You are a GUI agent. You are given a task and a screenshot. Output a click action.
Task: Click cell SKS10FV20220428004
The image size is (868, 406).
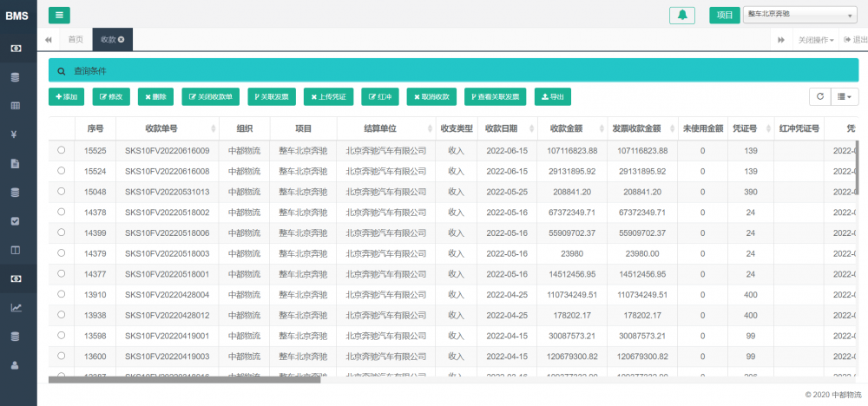click(168, 294)
